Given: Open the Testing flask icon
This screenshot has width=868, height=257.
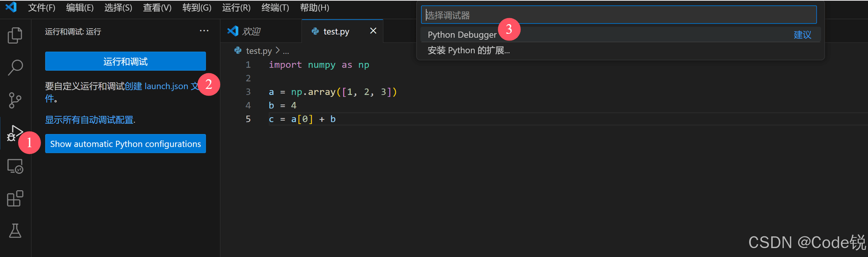Looking at the screenshot, I should [15, 231].
